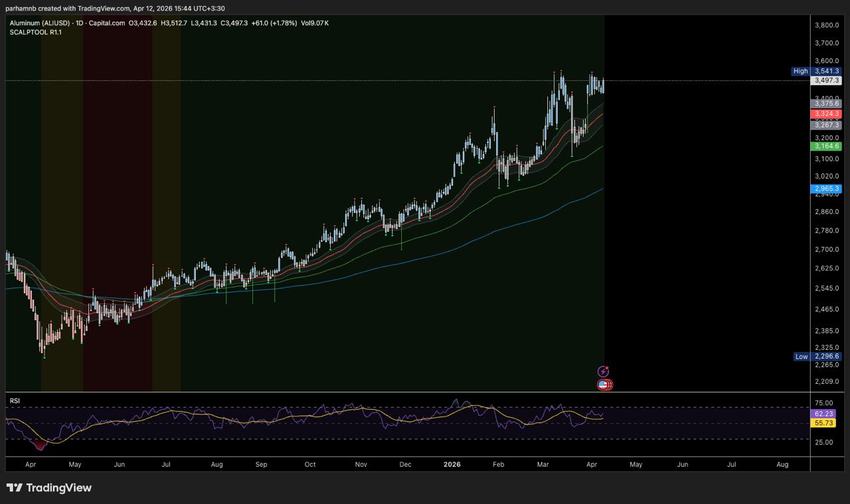Click the 3,800.0 level on price scale

(827, 25)
